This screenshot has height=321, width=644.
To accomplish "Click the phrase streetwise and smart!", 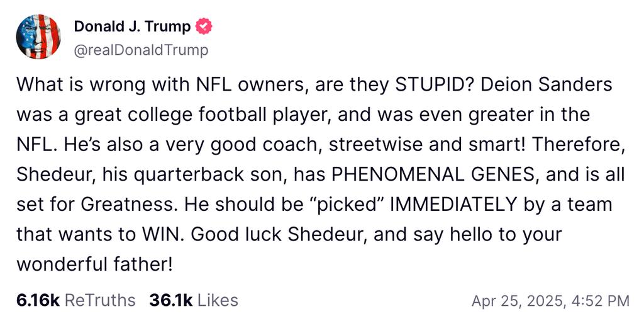I will click(402, 145).
